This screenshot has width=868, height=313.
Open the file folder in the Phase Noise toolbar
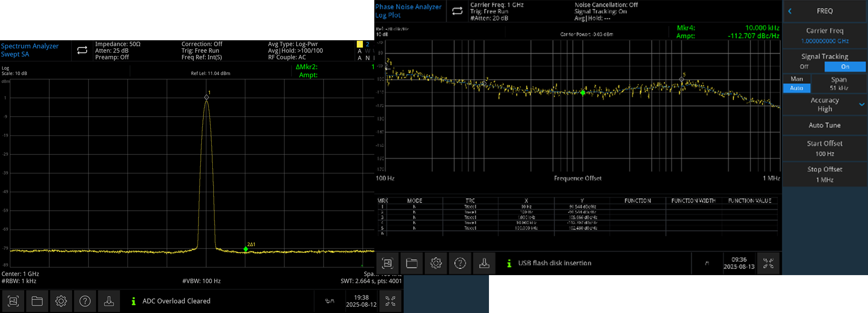point(412,263)
